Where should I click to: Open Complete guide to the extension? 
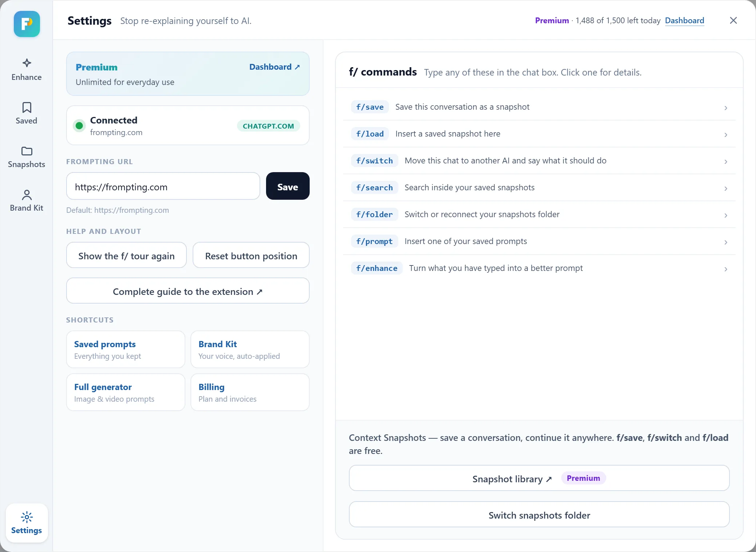[x=188, y=291]
